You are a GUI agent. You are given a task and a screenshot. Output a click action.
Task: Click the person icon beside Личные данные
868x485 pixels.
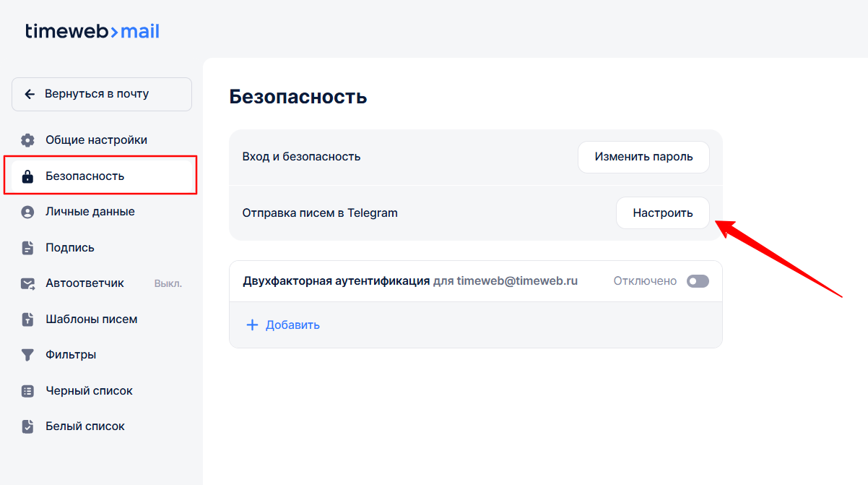(x=27, y=212)
